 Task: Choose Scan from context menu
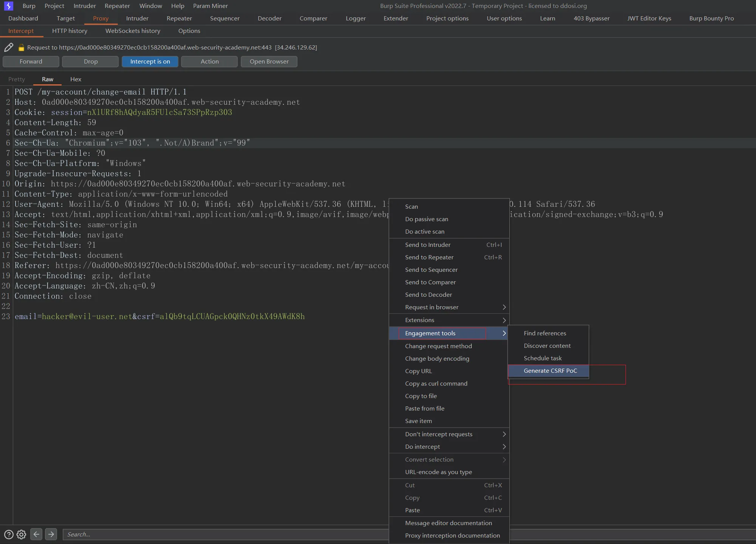click(449, 206)
